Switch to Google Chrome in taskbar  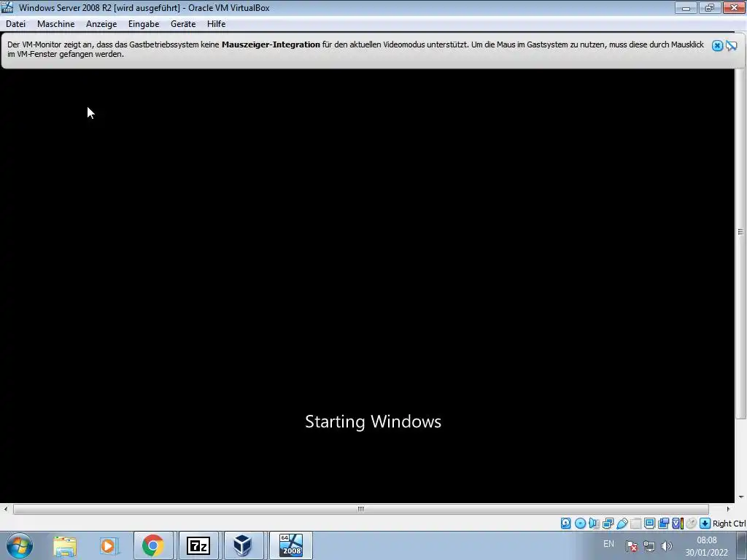pyautogui.click(x=153, y=545)
